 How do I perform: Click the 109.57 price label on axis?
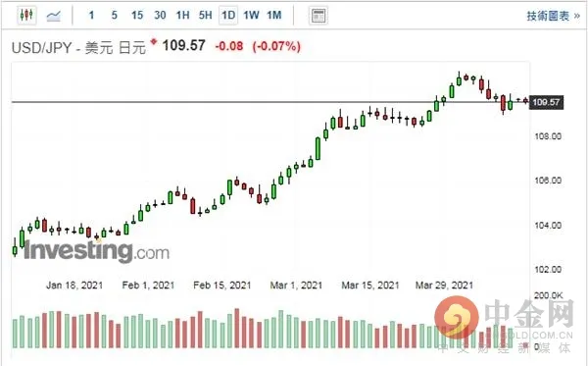[x=546, y=102]
